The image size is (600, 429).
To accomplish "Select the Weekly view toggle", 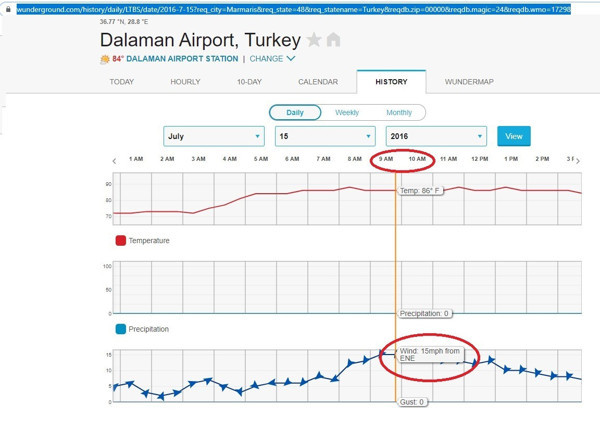I will click(x=347, y=113).
